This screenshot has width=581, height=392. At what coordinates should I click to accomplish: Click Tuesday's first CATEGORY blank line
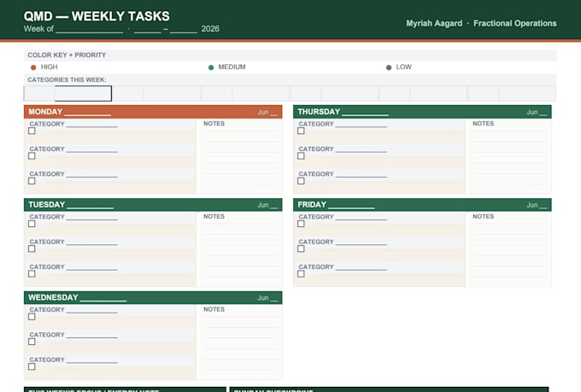coord(92,218)
